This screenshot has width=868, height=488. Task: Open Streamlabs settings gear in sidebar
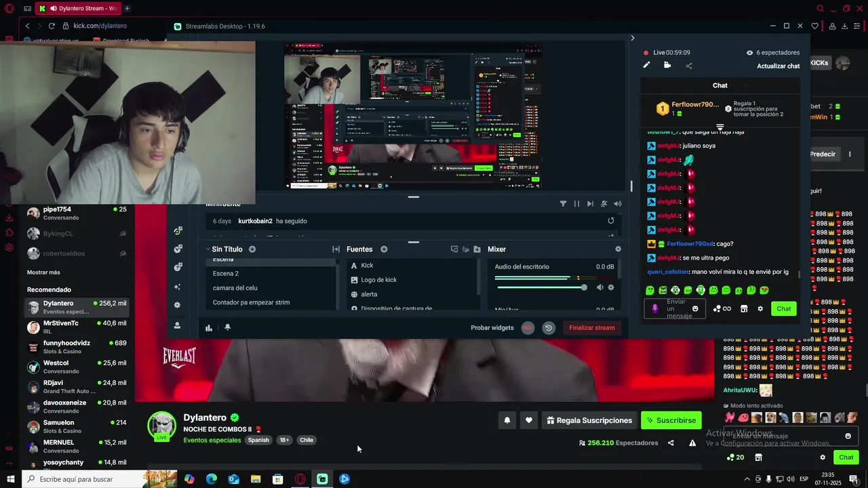coord(177,305)
